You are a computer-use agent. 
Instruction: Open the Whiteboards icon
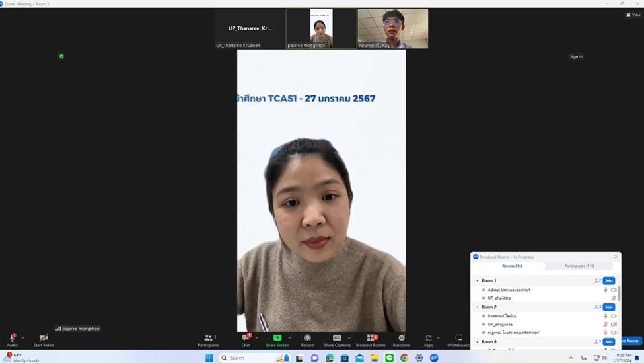click(459, 338)
